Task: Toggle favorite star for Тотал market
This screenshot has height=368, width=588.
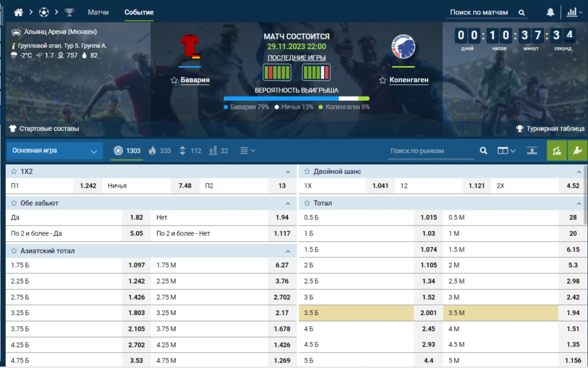Action: (x=306, y=203)
